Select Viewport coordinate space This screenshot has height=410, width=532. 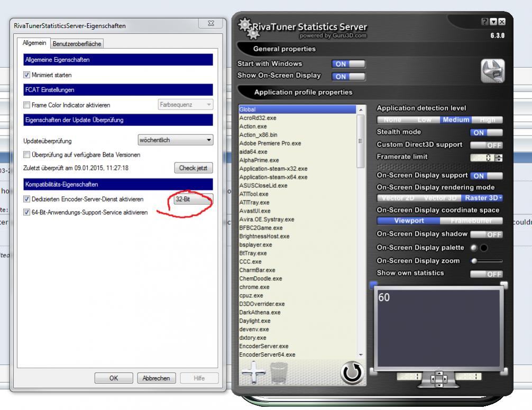pos(409,221)
